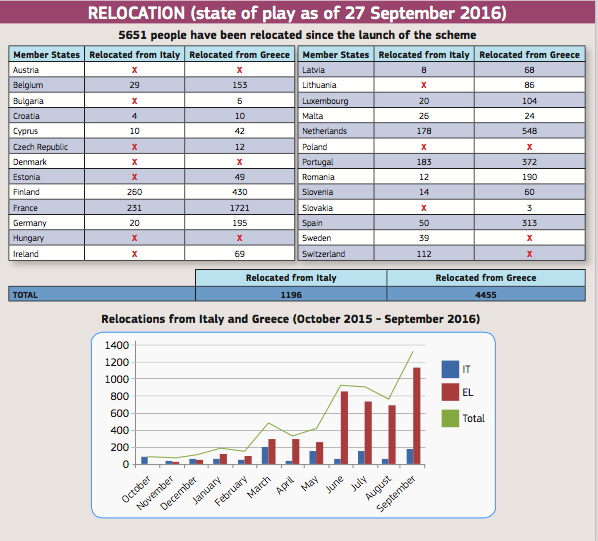Select the red X for Austria from Italy
Image resolution: width=598 pixels, height=541 pixels.
click(x=134, y=70)
